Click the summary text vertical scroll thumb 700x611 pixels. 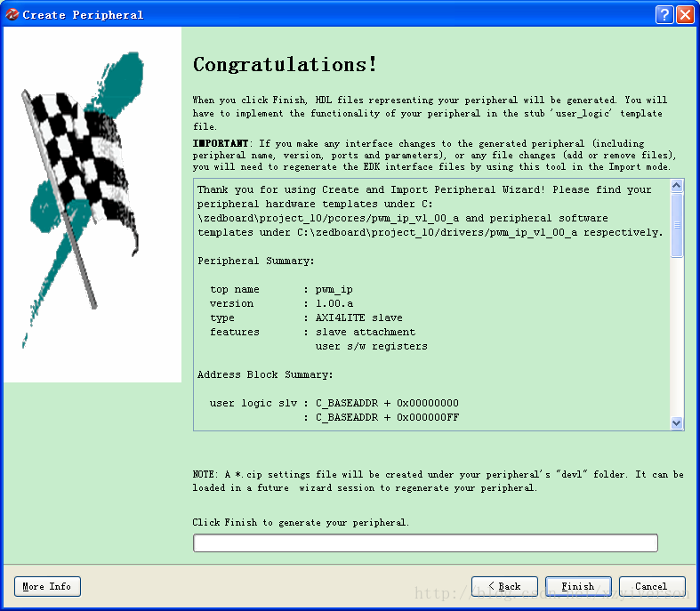click(677, 224)
